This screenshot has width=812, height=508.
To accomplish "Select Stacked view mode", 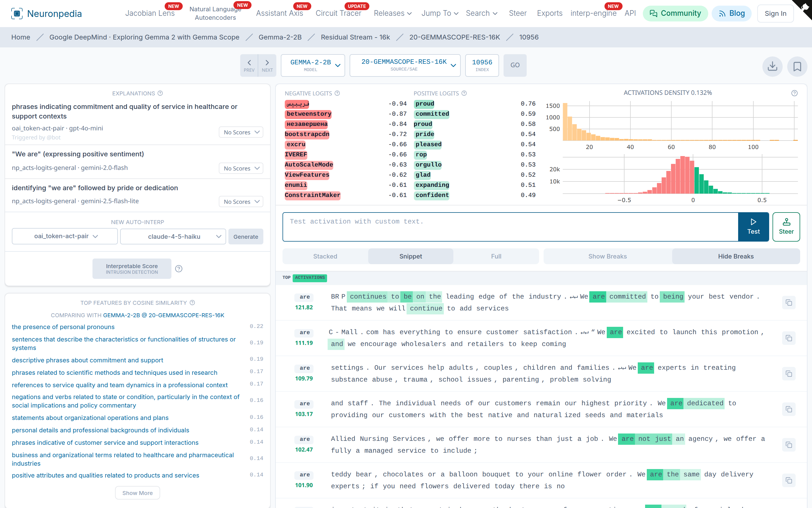I will (x=325, y=256).
